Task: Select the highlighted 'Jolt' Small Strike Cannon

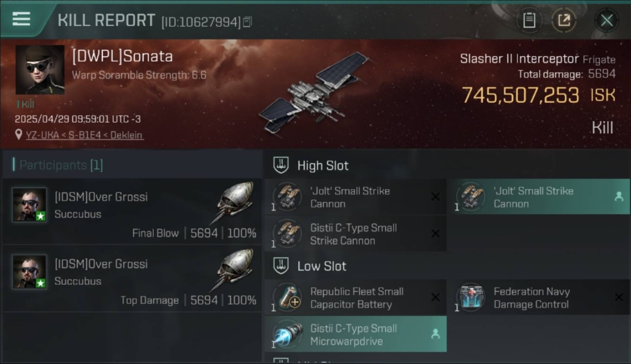Action: (538, 197)
